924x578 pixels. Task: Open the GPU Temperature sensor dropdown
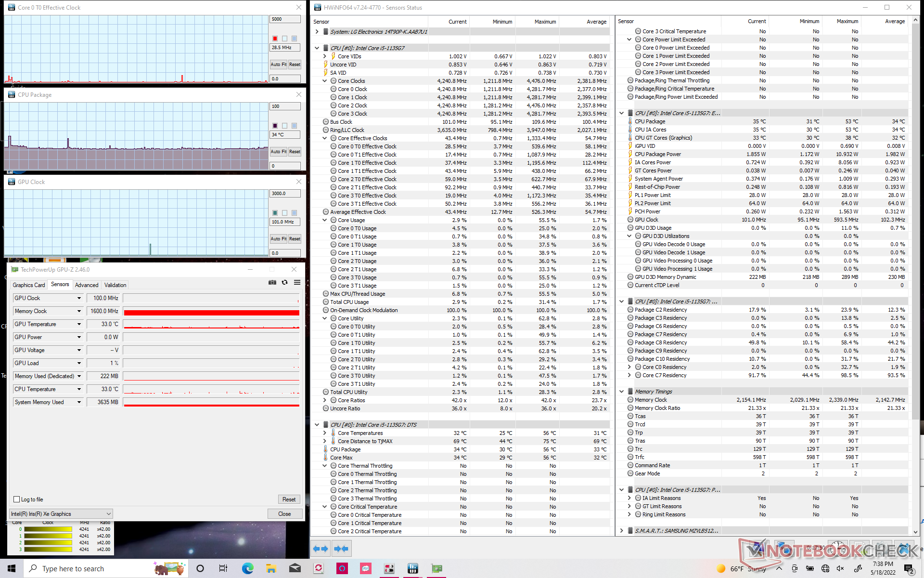[x=79, y=324]
